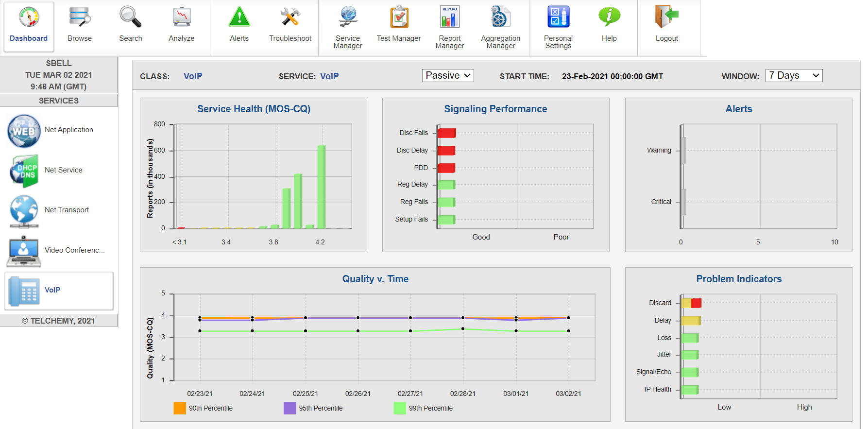868x429 pixels.
Task: Click the Search magnifying glass icon
Action: 130,17
